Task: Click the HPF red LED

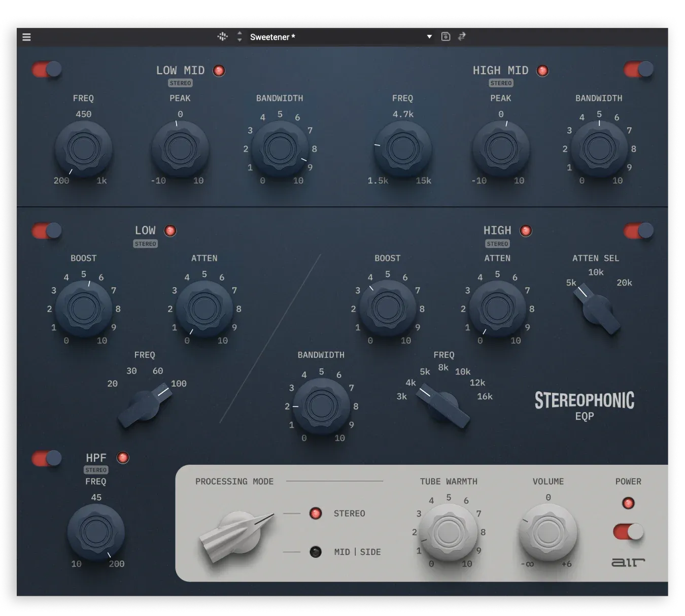Action: click(x=123, y=458)
